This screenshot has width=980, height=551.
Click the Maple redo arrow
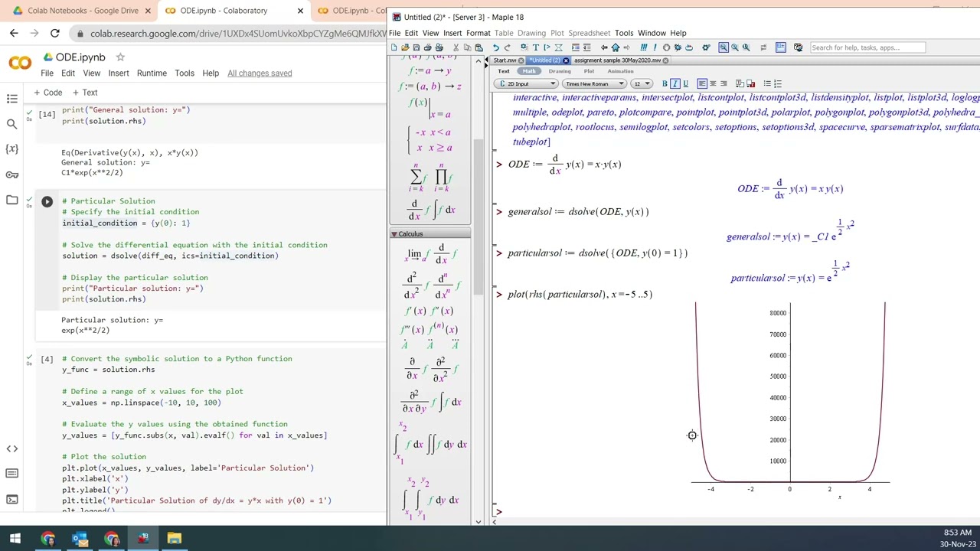507,47
